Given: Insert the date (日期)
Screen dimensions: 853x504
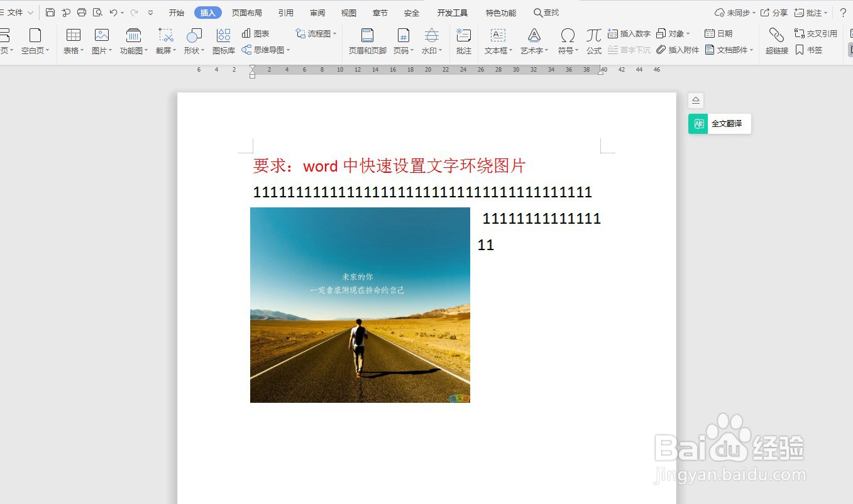Looking at the screenshot, I should [x=718, y=33].
